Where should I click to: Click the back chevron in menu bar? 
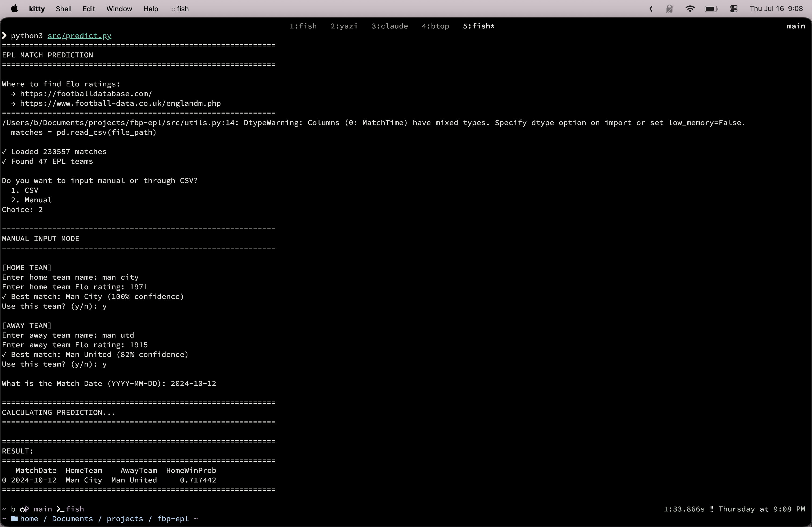point(651,9)
